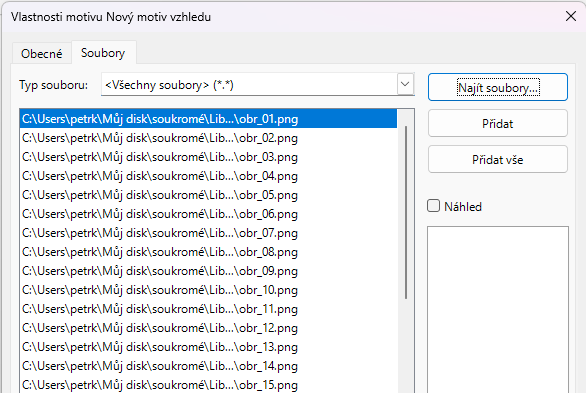
Task: Enable the Náhled checkbox
Action: (x=434, y=206)
